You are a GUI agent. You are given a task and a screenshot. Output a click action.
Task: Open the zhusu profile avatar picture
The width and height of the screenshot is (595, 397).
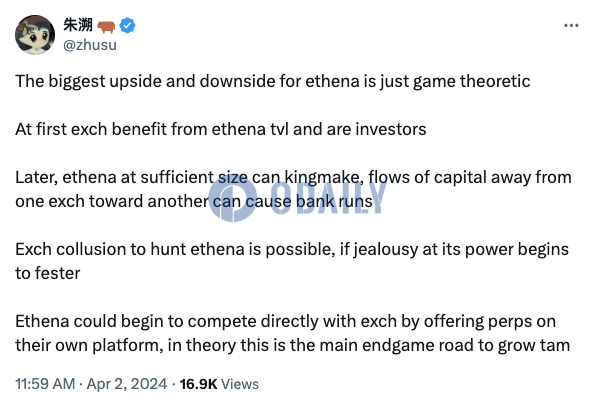(35, 35)
